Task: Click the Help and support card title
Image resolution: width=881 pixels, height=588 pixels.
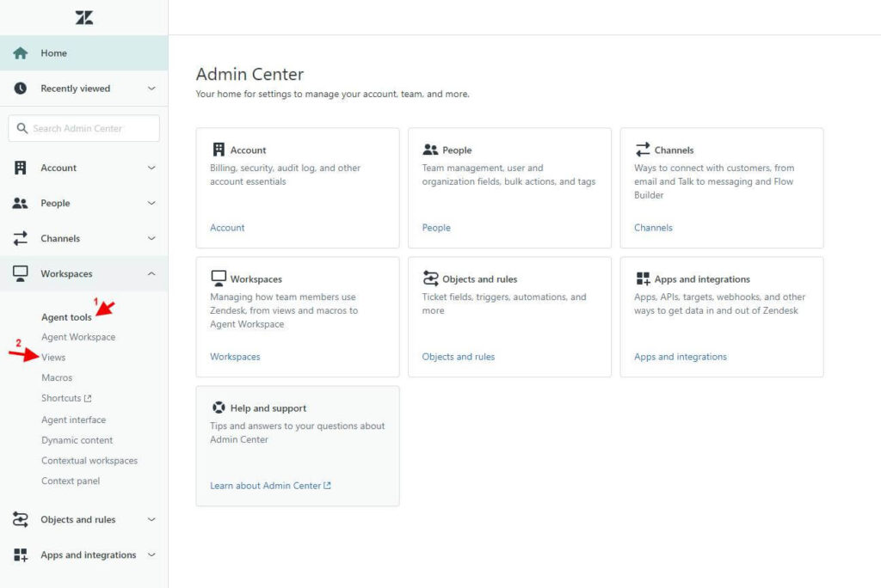Action: tap(268, 408)
